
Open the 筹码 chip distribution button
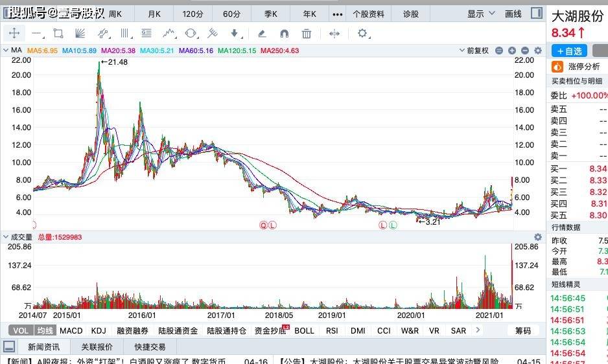pyautogui.click(x=523, y=331)
